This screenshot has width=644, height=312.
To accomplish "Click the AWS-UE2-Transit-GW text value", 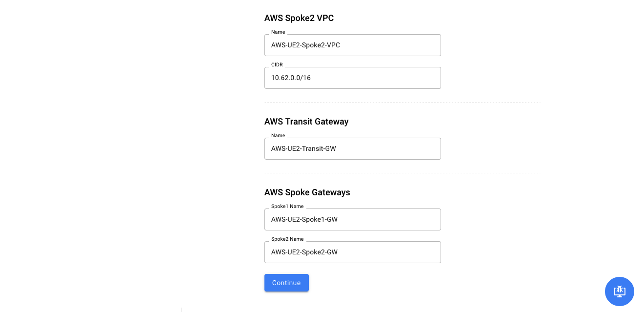I will 303,148.
